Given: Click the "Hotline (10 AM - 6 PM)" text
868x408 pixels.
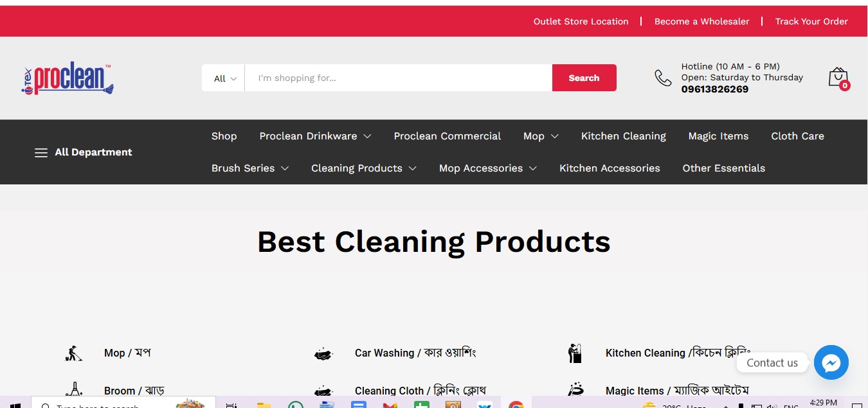Looking at the screenshot, I should point(730,66).
